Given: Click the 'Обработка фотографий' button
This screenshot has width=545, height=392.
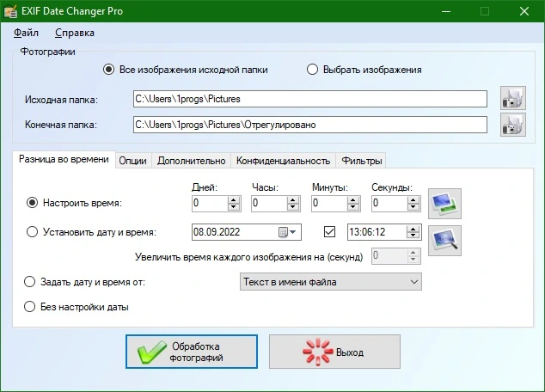Looking at the screenshot, I should coord(192,352).
